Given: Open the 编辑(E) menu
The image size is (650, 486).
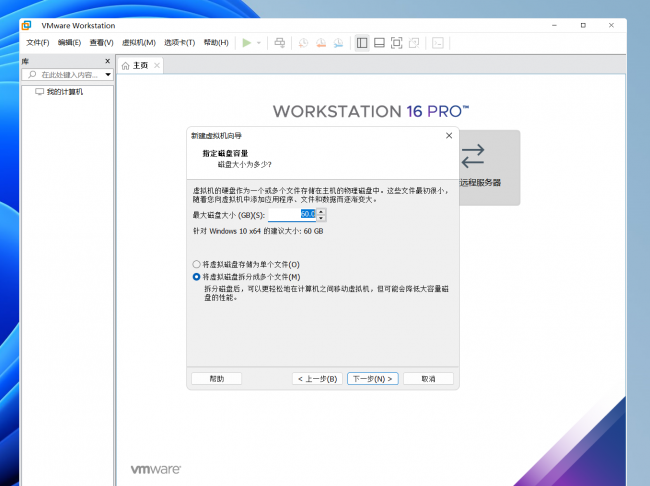Looking at the screenshot, I should click(x=69, y=42).
